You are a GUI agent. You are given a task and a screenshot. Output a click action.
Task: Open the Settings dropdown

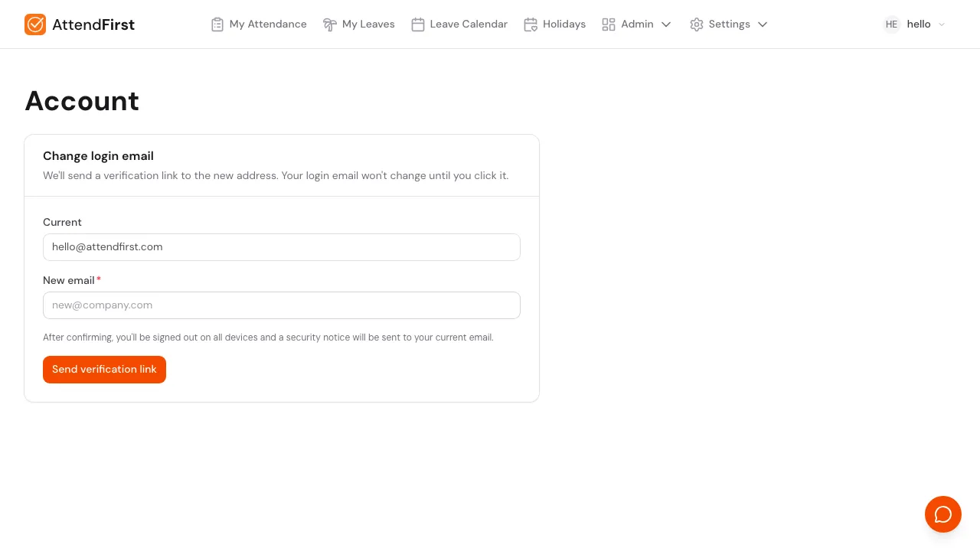[763, 24]
